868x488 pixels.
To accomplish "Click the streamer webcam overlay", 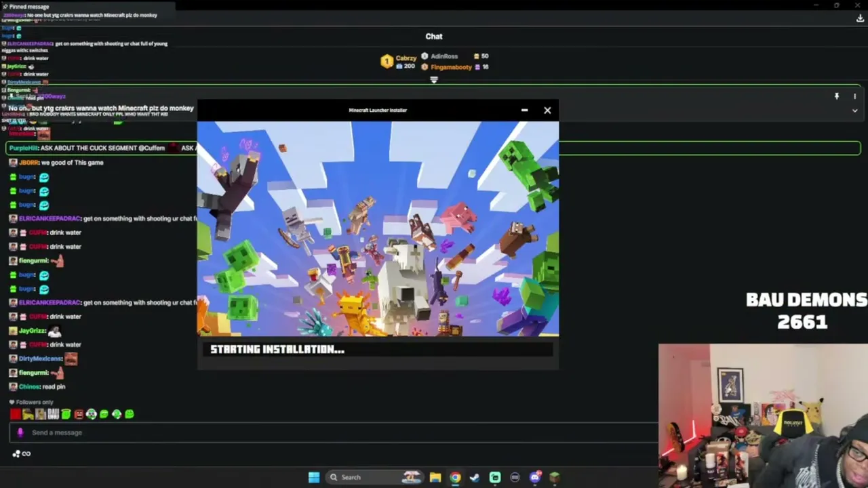I will pos(763,415).
